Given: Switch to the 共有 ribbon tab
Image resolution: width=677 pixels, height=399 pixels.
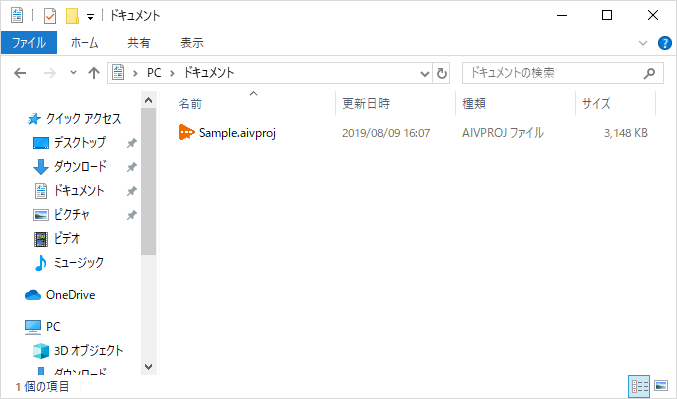Looking at the screenshot, I should (x=139, y=43).
